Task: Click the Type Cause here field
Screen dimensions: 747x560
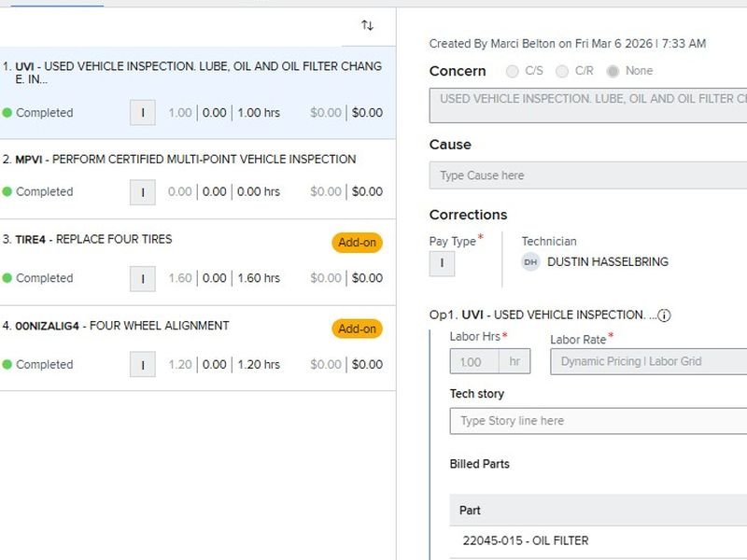Action: point(588,175)
